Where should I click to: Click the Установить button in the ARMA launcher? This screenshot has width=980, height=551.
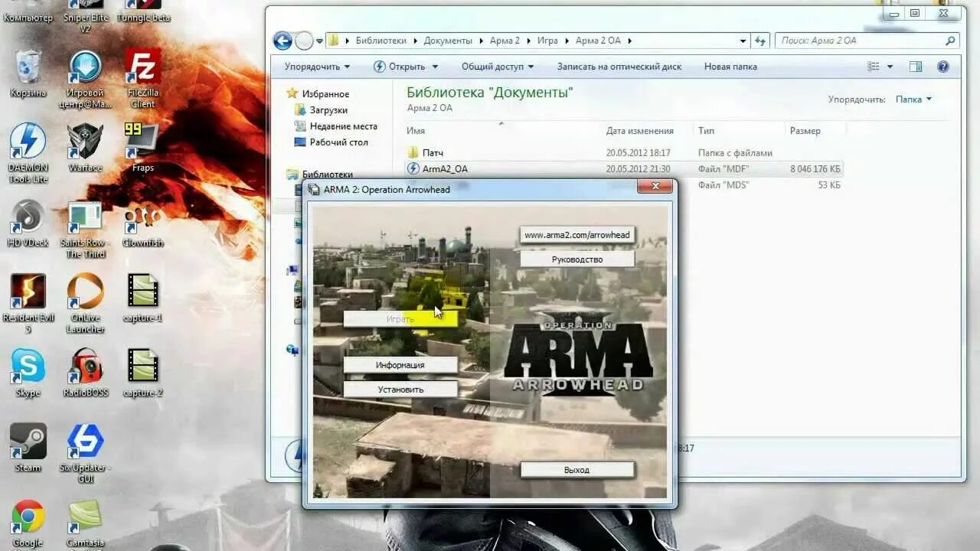pos(400,390)
